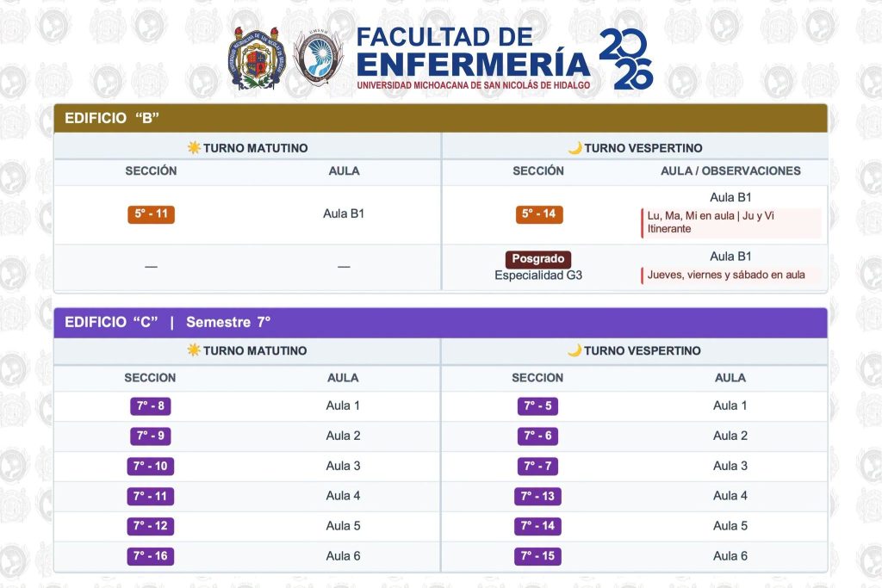Select the purple 7° - 8 section badge

[x=150, y=405]
